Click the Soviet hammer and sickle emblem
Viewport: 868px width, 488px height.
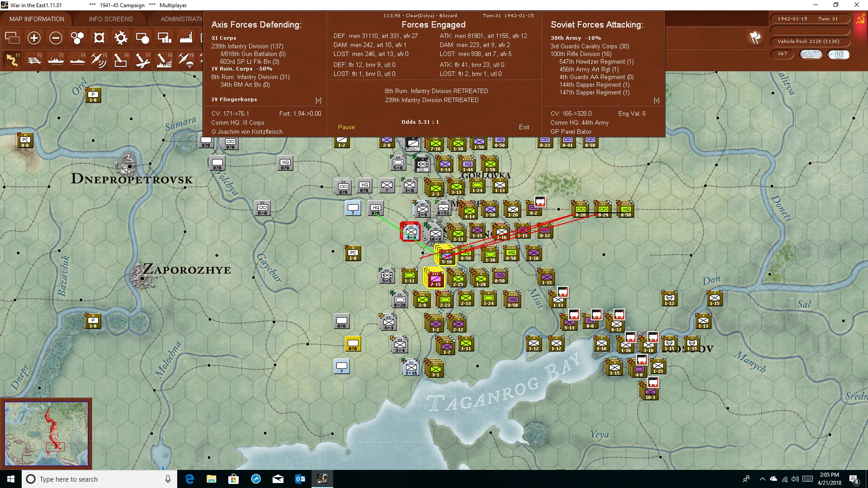point(860,20)
